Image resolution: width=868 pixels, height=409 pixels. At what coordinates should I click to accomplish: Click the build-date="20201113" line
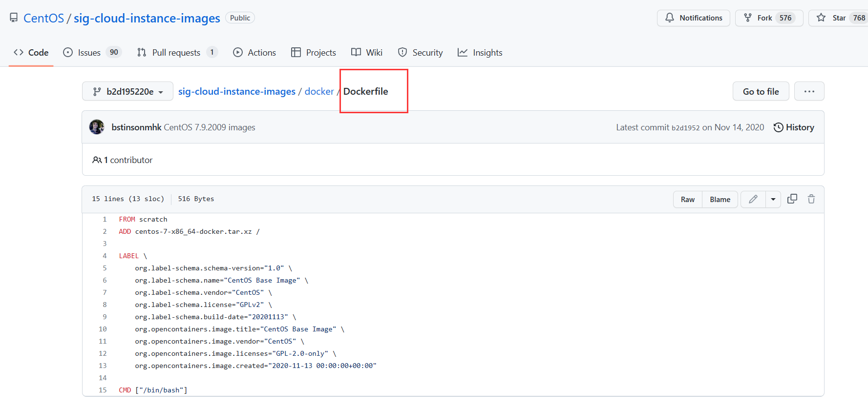[x=215, y=317]
